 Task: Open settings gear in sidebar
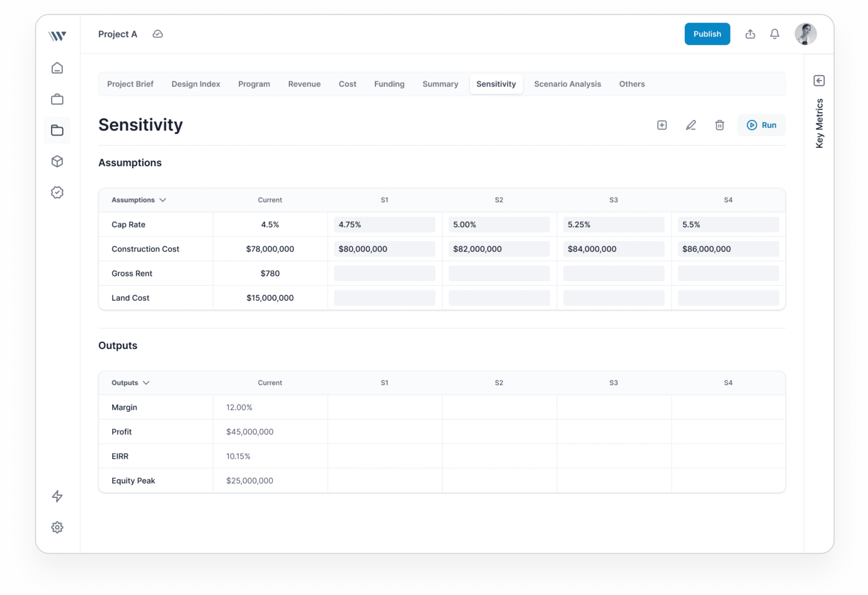[57, 527]
